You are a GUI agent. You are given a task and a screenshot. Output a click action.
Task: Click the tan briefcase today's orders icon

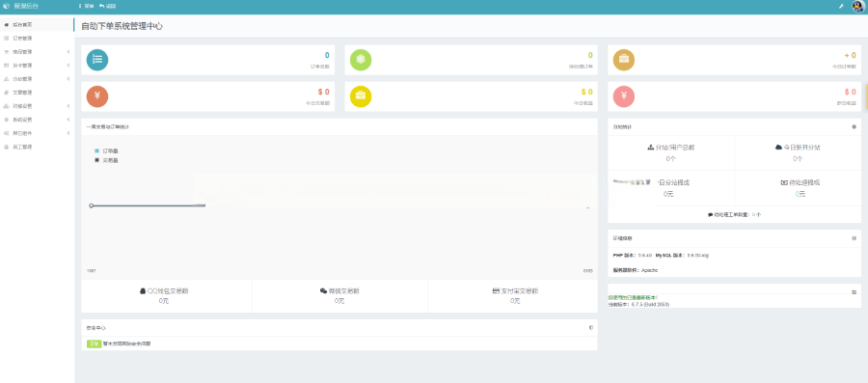click(624, 60)
